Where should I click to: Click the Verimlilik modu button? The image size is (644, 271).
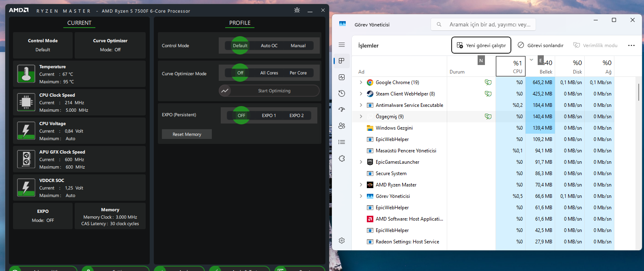tap(595, 45)
